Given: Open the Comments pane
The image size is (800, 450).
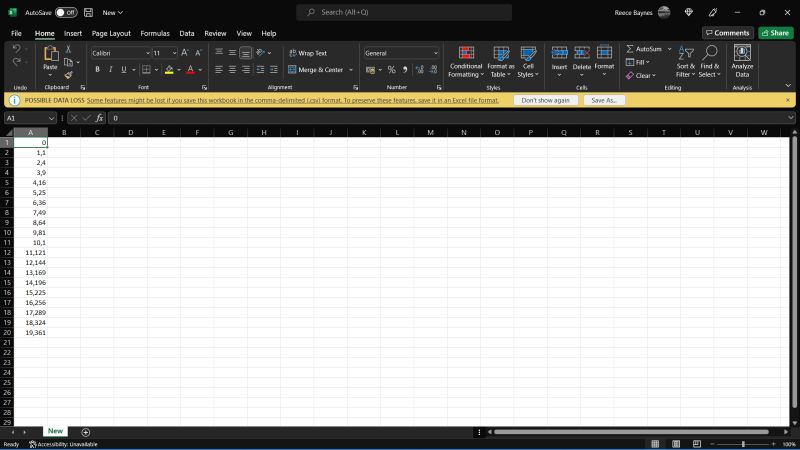Looking at the screenshot, I should point(728,33).
